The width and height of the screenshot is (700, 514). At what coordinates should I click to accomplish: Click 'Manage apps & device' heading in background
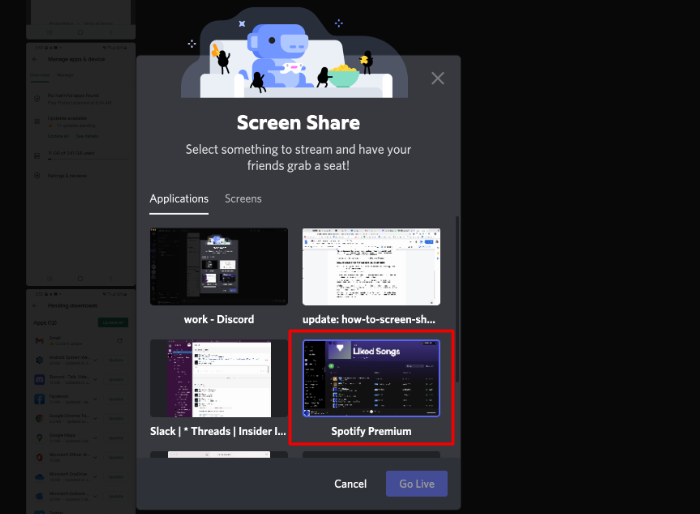click(76, 59)
